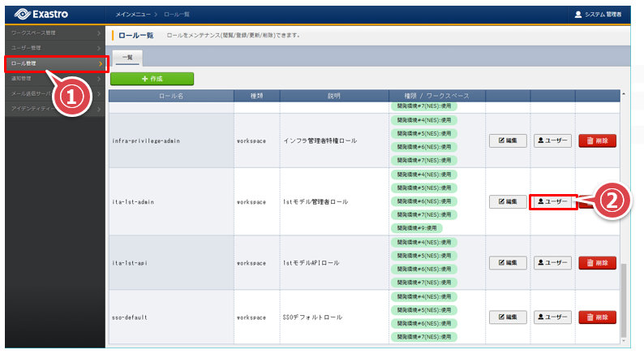Open users for sso-default role
644x354 pixels.
pos(552,317)
